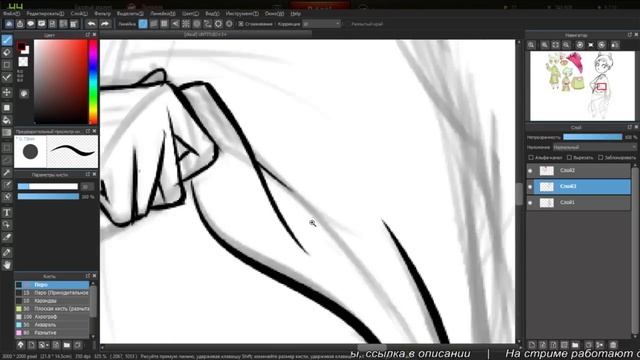Hide layer Слой1 visibility dot
Screen dimensions: 640x360
coord(530,202)
